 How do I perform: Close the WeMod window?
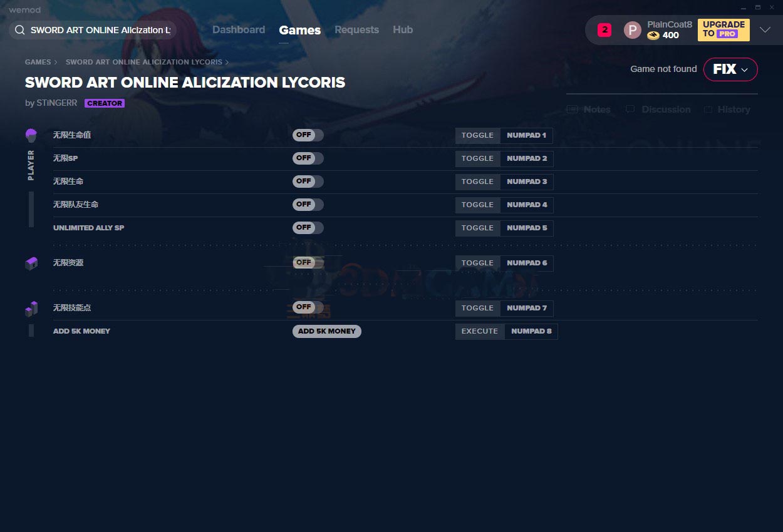(x=772, y=8)
